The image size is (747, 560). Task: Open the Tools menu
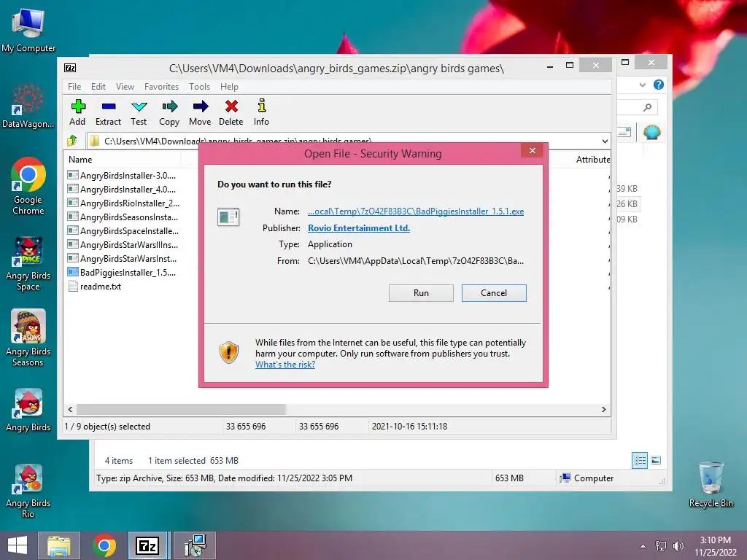pyautogui.click(x=199, y=87)
